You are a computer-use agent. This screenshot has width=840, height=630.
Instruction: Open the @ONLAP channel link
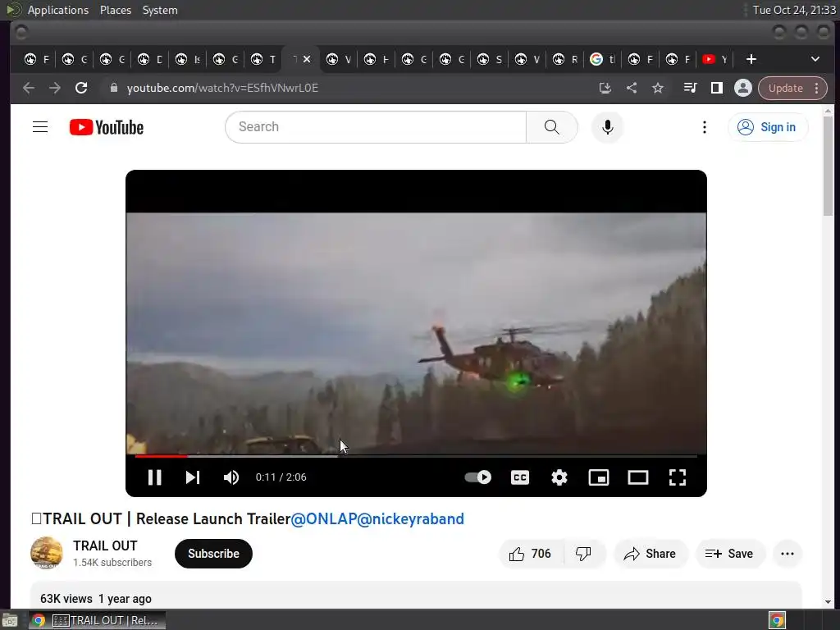tap(323, 518)
